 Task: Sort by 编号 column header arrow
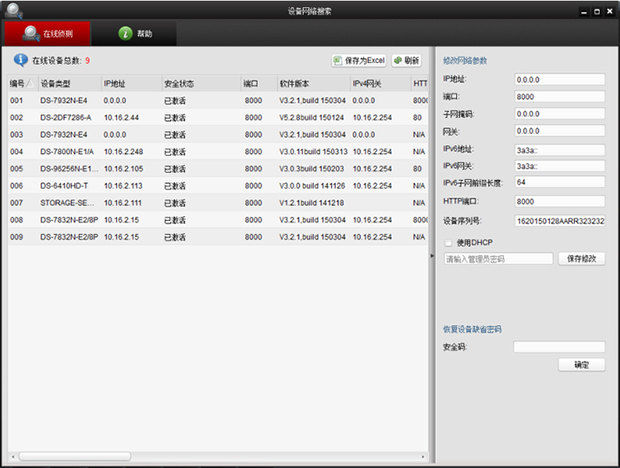click(x=30, y=83)
